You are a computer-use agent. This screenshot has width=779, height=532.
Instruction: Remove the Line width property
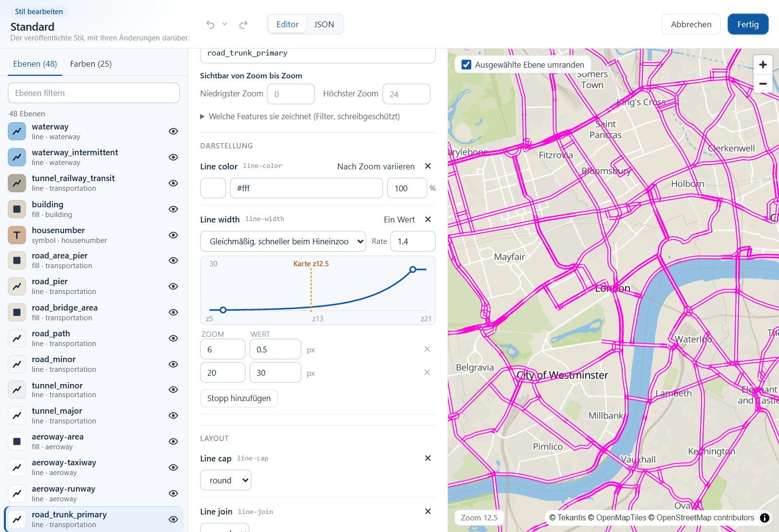(x=428, y=219)
